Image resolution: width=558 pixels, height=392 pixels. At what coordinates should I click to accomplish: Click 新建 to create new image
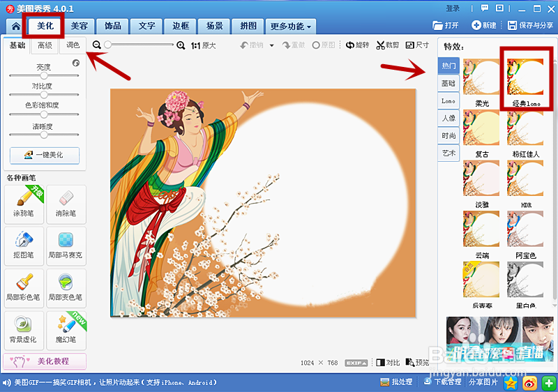[483, 25]
